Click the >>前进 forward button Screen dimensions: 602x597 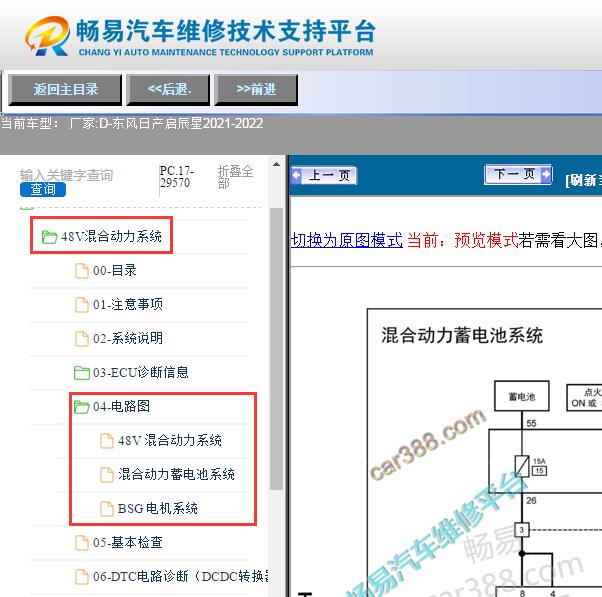[256, 90]
